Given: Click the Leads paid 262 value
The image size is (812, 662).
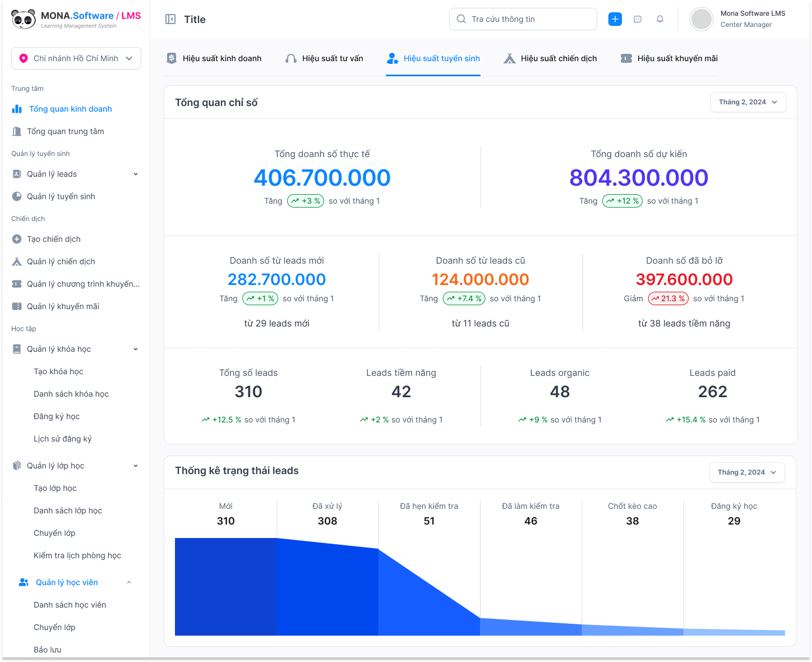Looking at the screenshot, I should 713,392.
